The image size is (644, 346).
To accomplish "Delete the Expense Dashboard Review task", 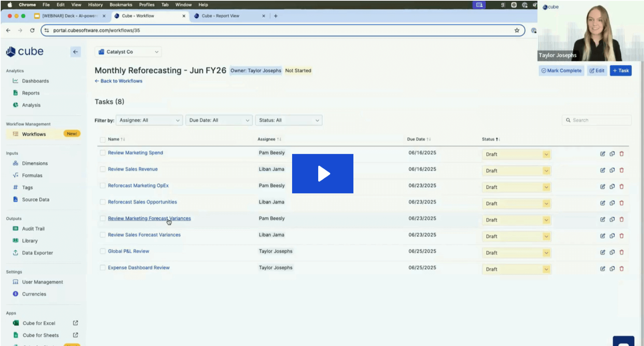I will [x=621, y=268].
